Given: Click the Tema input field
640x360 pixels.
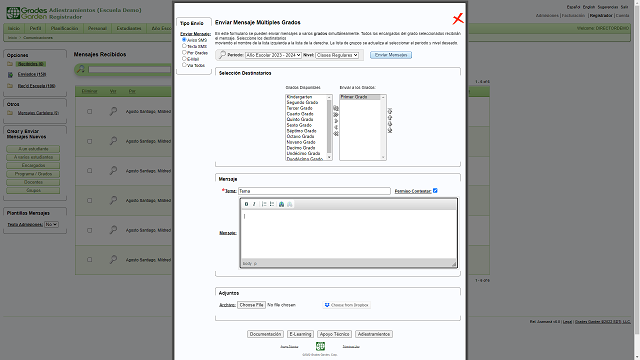Looking at the screenshot, I should coord(314,191).
